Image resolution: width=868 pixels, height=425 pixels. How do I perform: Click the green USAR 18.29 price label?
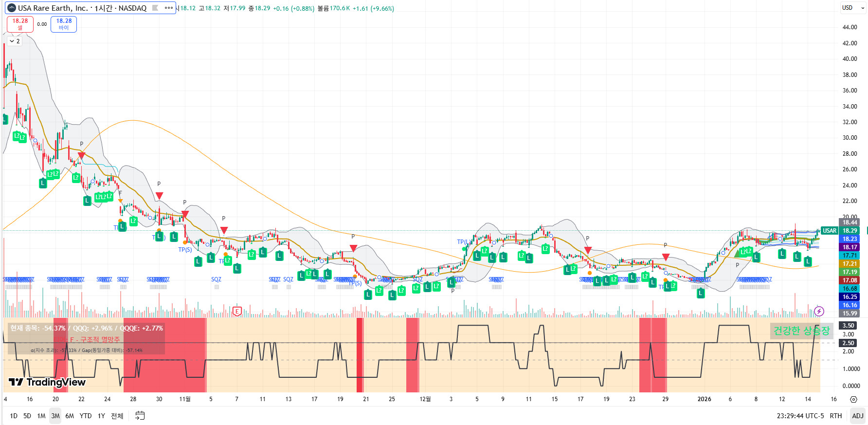[x=839, y=231]
